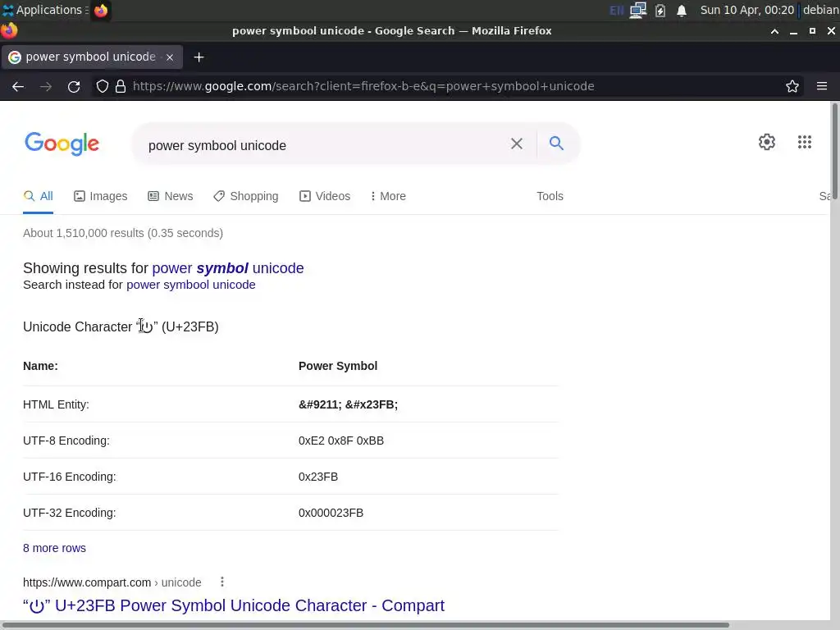Click the horizontal page scrollbar
Image resolution: width=840 pixels, height=630 pixels.
click(364, 624)
